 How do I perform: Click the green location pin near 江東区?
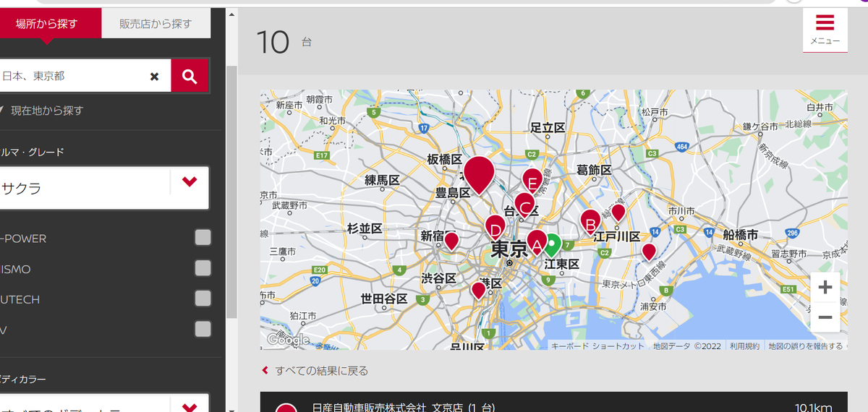[x=553, y=246]
